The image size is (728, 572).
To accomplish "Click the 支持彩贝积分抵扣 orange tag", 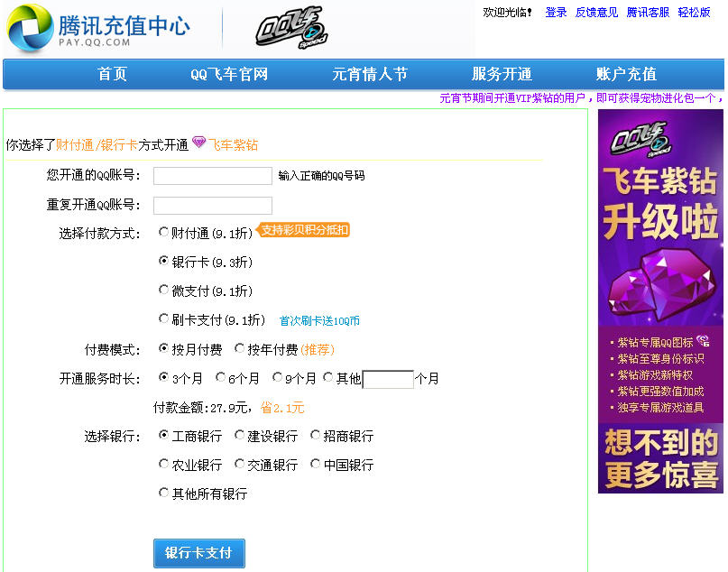I will [x=303, y=230].
